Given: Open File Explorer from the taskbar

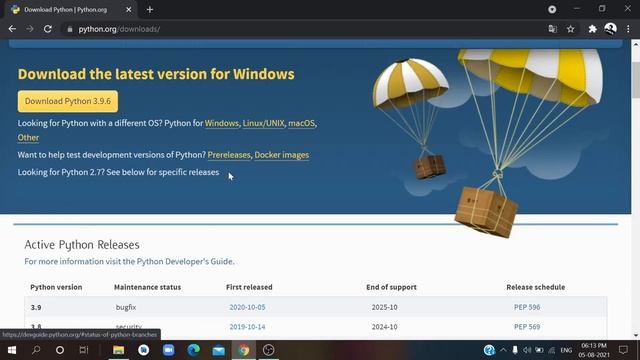Looking at the screenshot, I should click(119, 350).
